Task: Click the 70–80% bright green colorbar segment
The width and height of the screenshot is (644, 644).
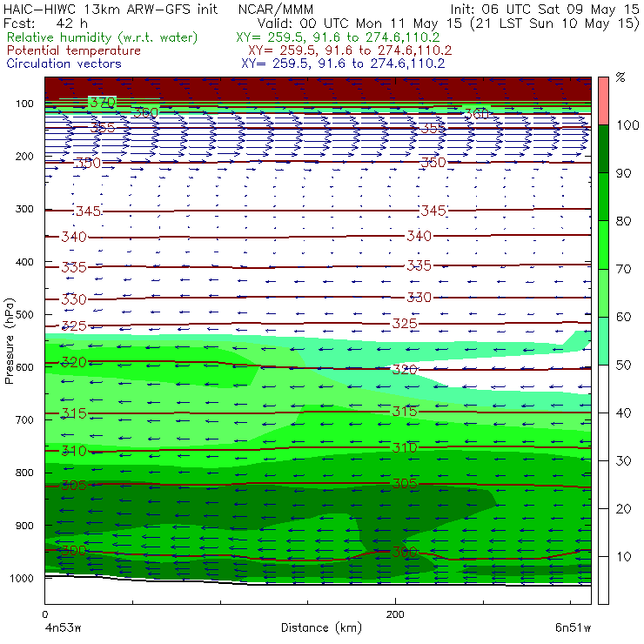Action: [603, 245]
